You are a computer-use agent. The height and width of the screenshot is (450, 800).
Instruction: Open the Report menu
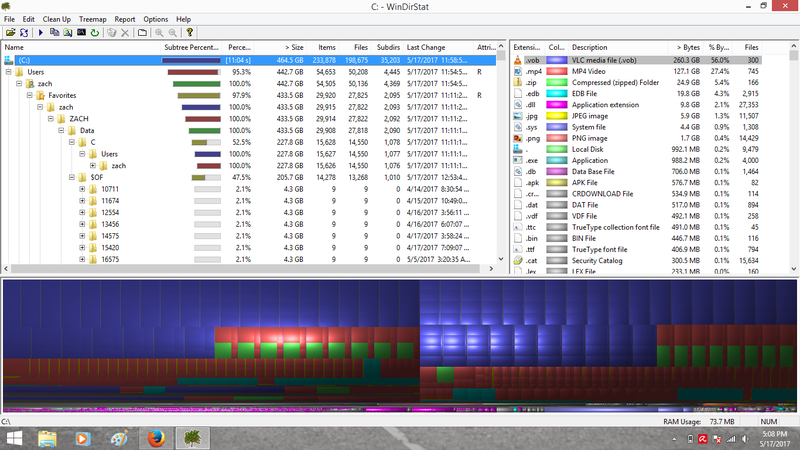[x=125, y=19]
